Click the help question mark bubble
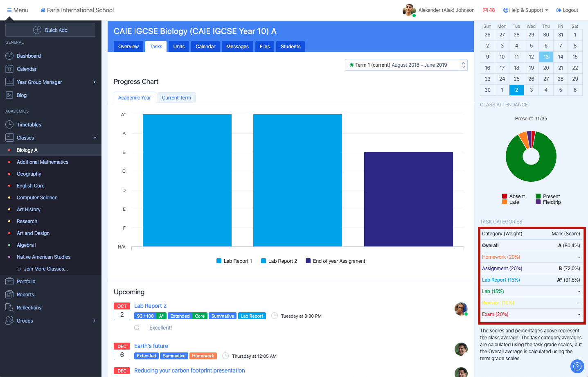 tap(577, 366)
